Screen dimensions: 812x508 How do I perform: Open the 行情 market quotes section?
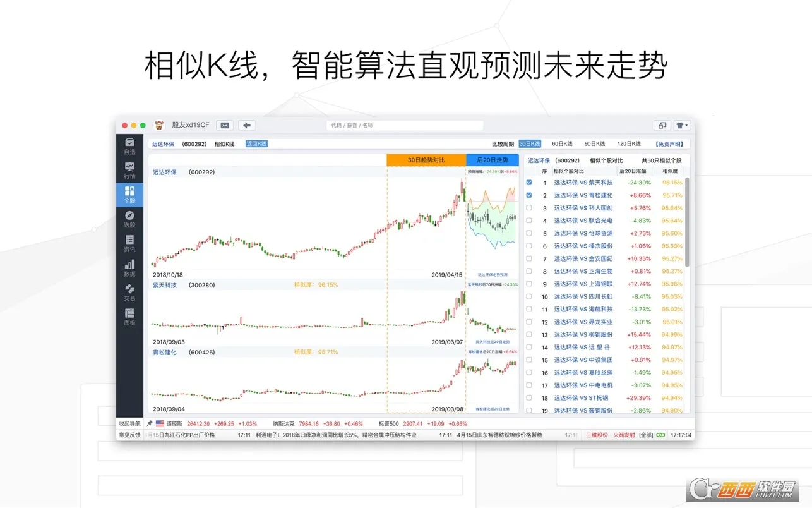[129, 171]
